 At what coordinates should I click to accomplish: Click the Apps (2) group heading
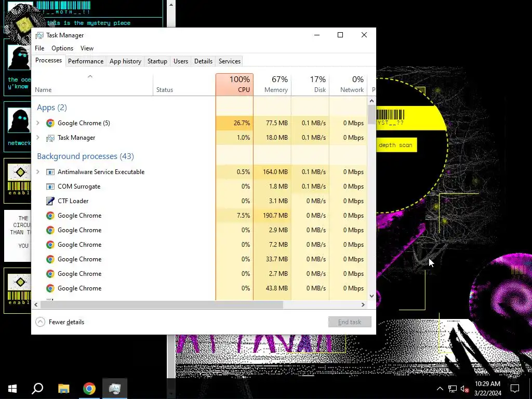pos(52,108)
